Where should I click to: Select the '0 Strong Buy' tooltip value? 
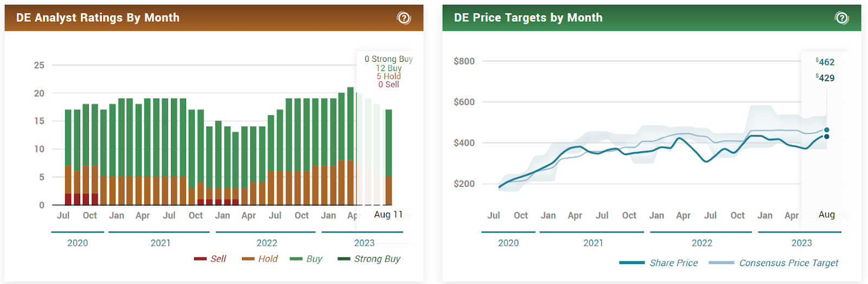coord(389,59)
